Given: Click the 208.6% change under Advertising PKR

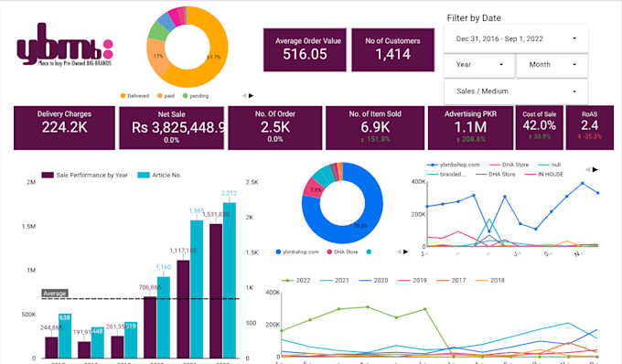Looking at the screenshot, I should [470, 139].
